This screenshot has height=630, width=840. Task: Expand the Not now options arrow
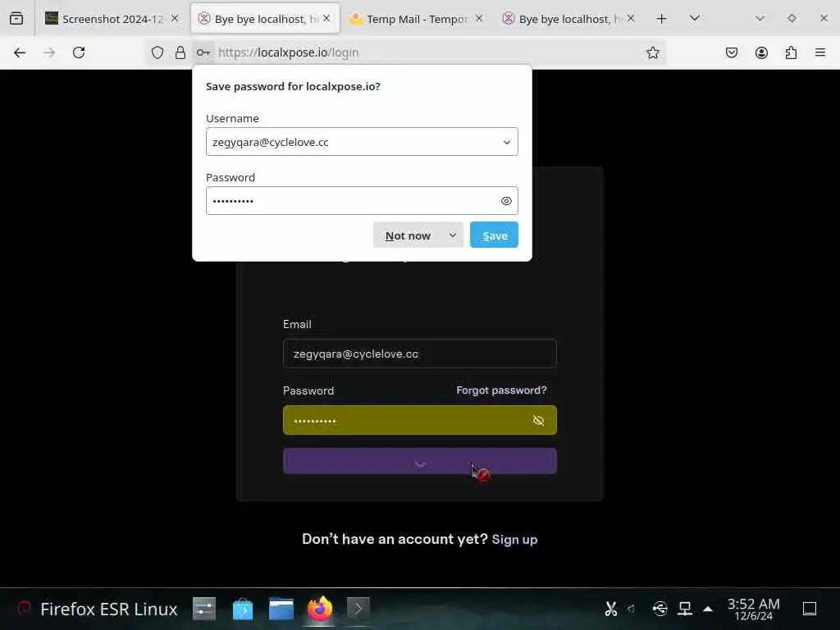pos(453,235)
